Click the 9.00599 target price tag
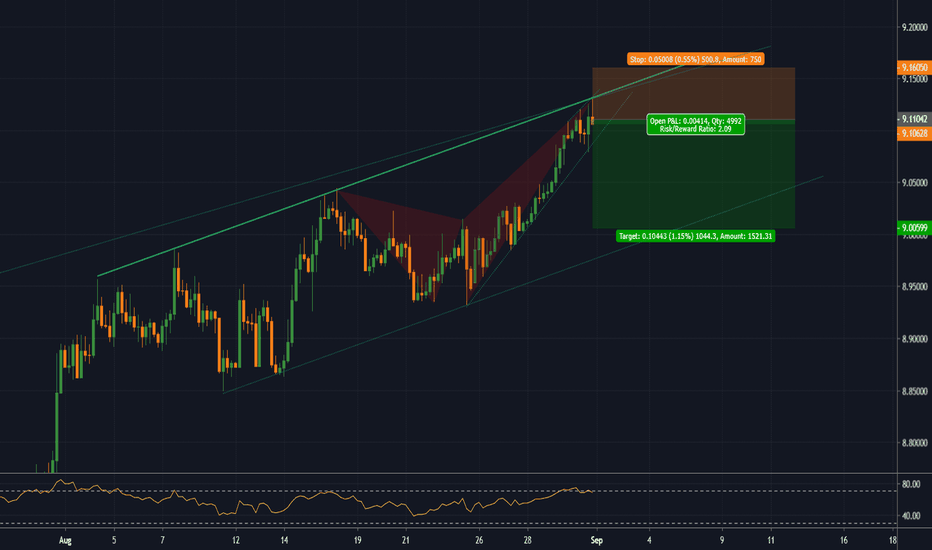Image resolution: width=932 pixels, height=550 pixels. 914,228
